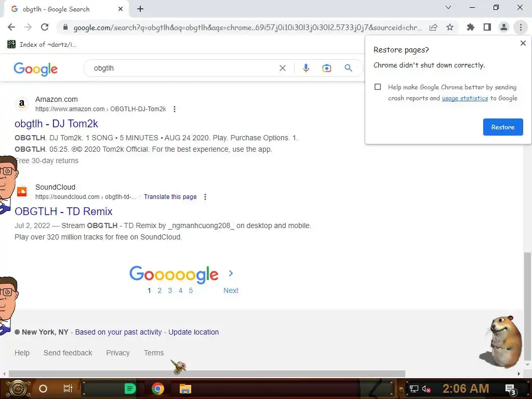532x399 pixels.
Task: Click Send feedback in footer
Action: click(x=68, y=353)
